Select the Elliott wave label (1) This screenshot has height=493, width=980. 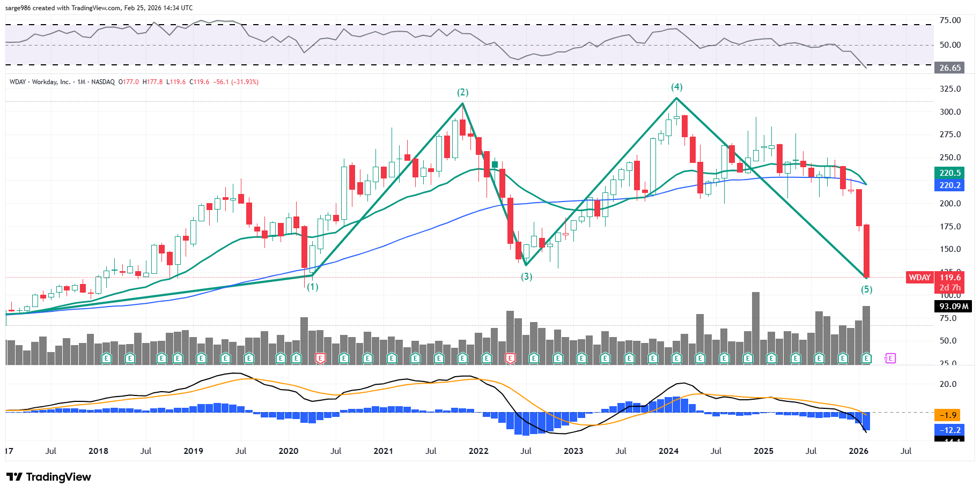(312, 287)
